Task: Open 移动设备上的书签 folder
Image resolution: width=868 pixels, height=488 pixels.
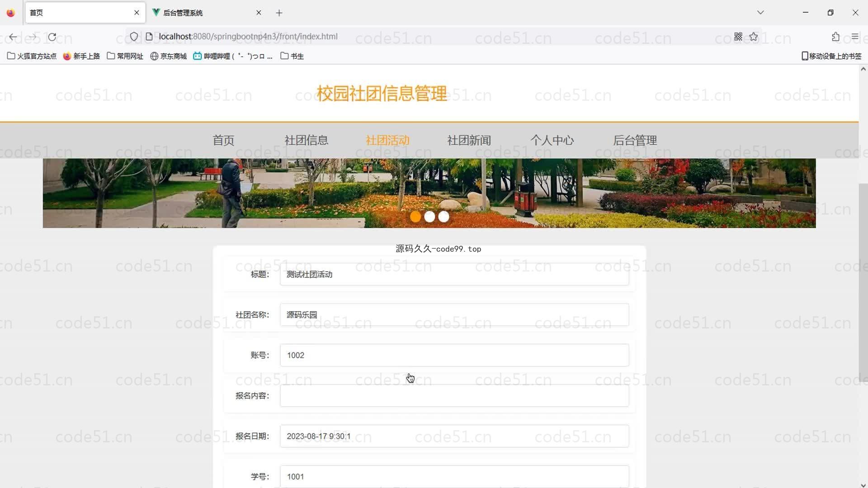Action: point(831,56)
